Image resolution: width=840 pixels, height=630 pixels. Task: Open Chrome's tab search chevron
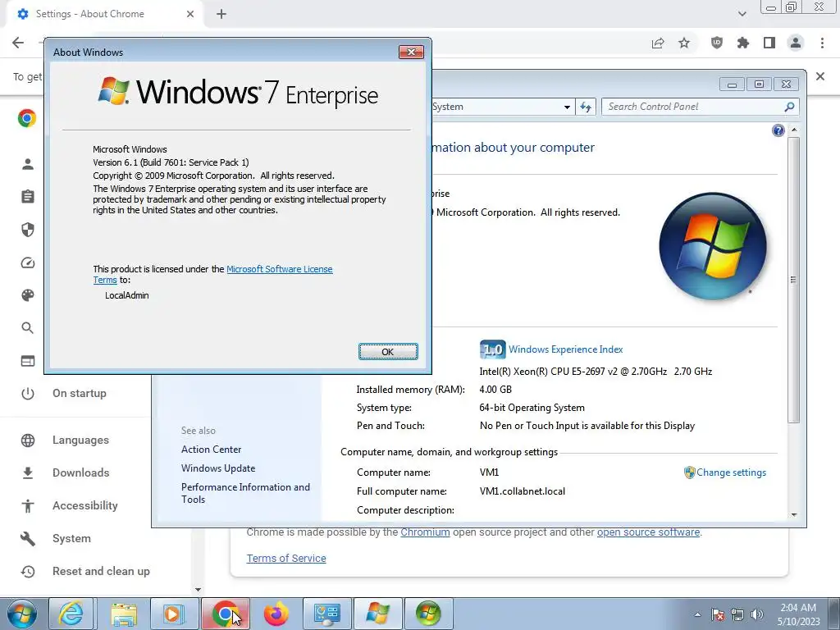coord(742,14)
